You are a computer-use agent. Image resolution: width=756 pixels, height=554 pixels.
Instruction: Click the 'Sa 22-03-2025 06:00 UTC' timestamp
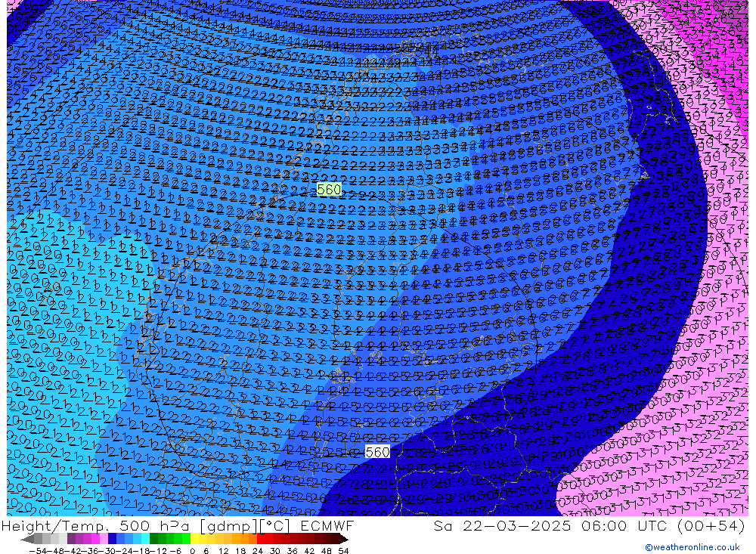point(550,525)
